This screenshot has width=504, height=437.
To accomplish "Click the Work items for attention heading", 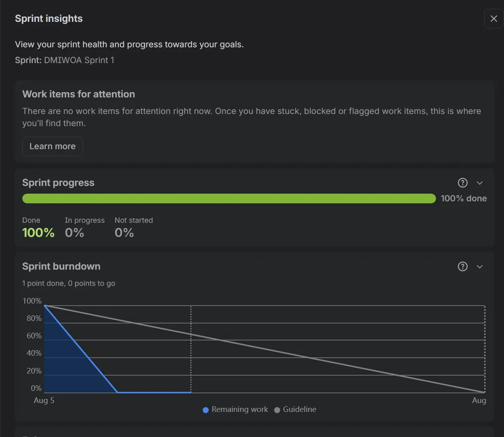I will [79, 94].
